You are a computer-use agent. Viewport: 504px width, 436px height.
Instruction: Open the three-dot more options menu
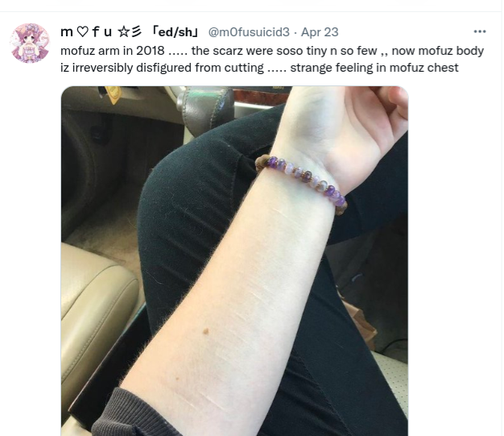tap(480, 31)
